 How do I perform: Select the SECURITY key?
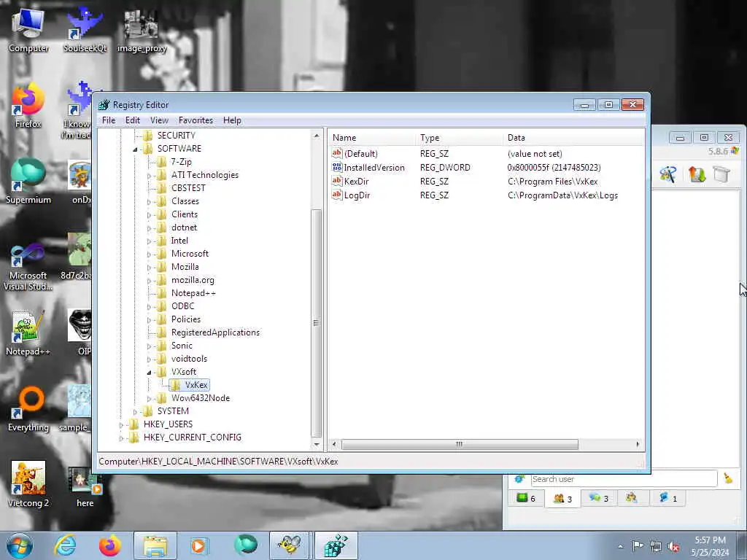177,136
